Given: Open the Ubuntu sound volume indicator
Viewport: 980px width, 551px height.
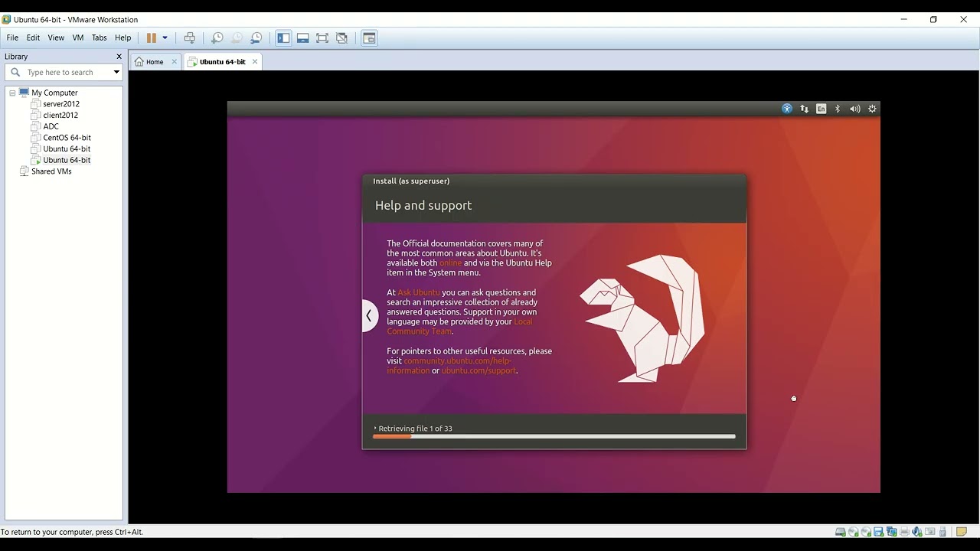Looking at the screenshot, I should [854, 109].
